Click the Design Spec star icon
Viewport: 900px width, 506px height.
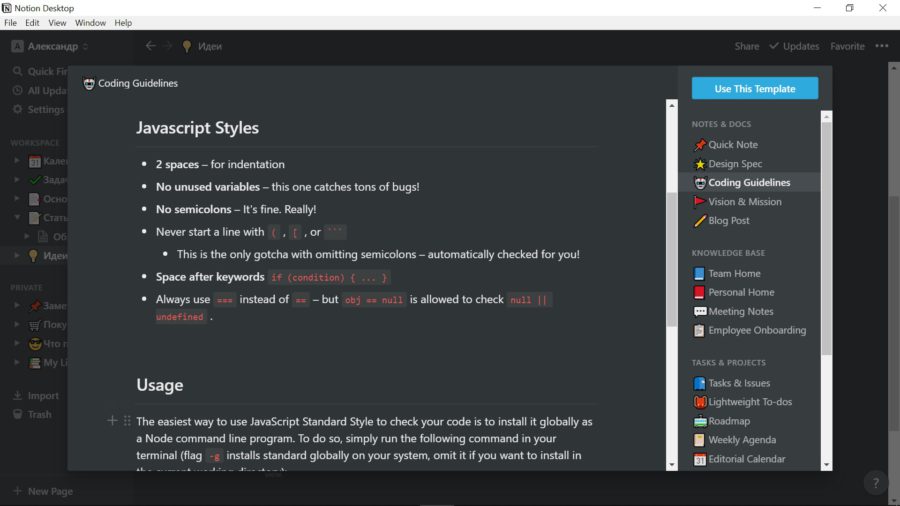click(700, 164)
